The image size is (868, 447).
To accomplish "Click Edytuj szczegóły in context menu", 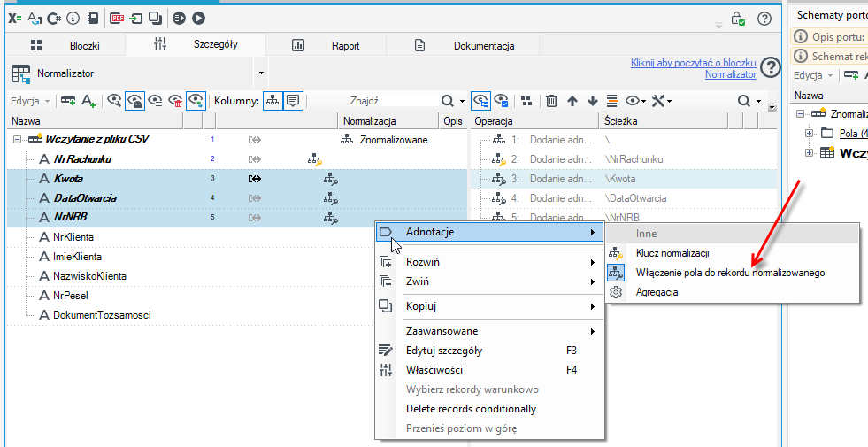I will 489,351.
